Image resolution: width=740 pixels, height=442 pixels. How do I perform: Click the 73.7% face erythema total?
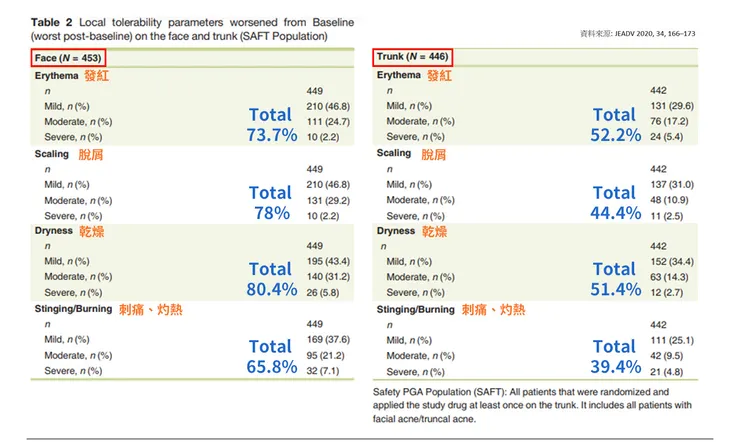272,136
